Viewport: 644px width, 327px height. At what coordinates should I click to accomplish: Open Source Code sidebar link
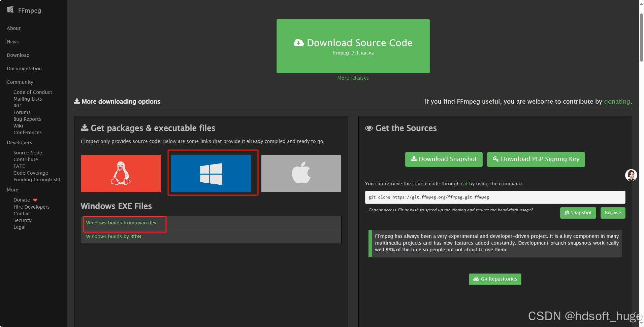coord(28,153)
